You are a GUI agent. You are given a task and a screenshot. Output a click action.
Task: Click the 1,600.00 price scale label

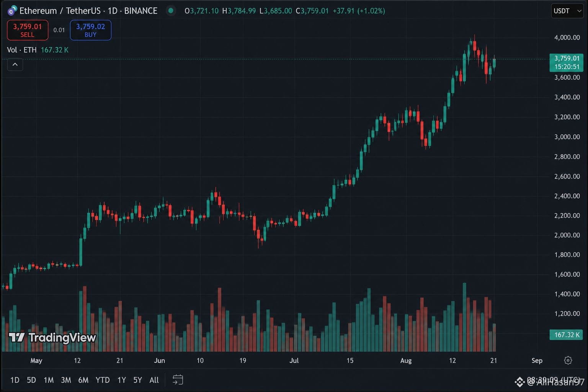pyautogui.click(x=567, y=274)
